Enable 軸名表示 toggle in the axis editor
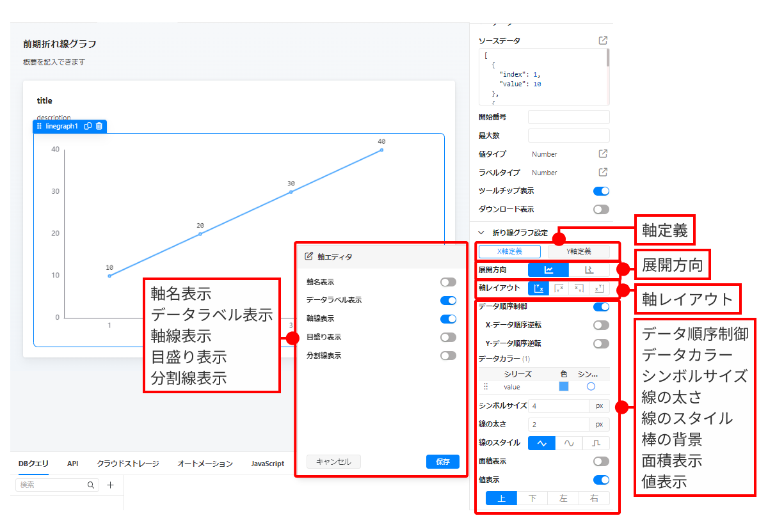 pyautogui.click(x=448, y=282)
